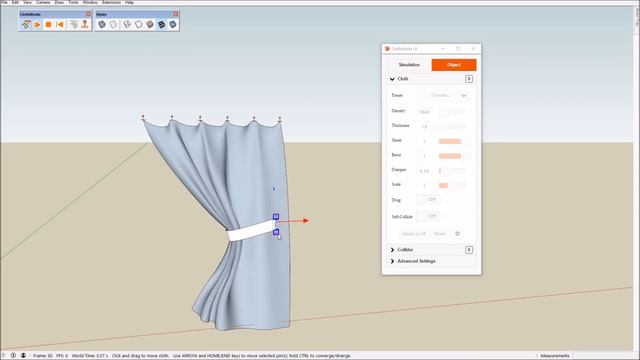Choose the Shaded style icon
The height and width of the screenshot is (360, 640).
[150, 25]
